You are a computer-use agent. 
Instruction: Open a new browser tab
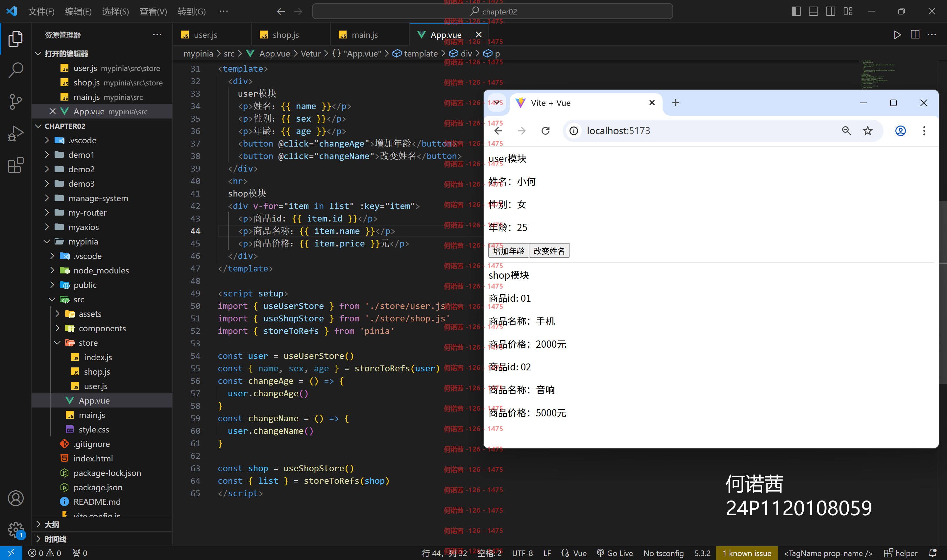(x=676, y=103)
